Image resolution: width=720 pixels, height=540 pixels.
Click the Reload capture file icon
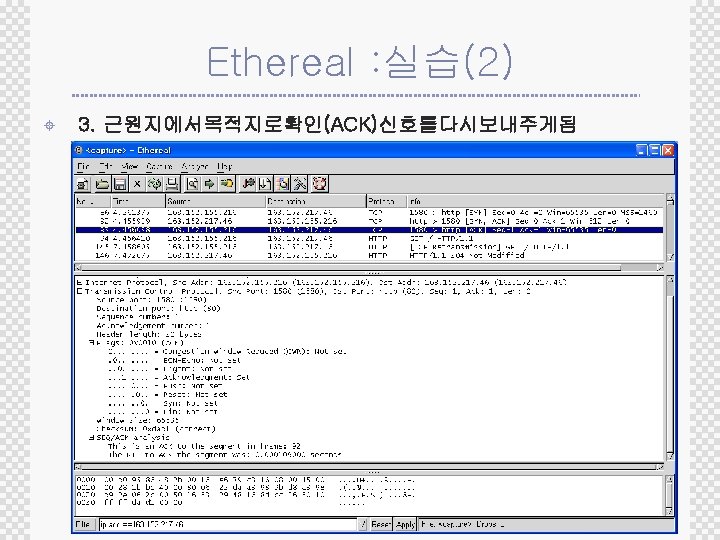pyautogui.click(x=154, y=184)
